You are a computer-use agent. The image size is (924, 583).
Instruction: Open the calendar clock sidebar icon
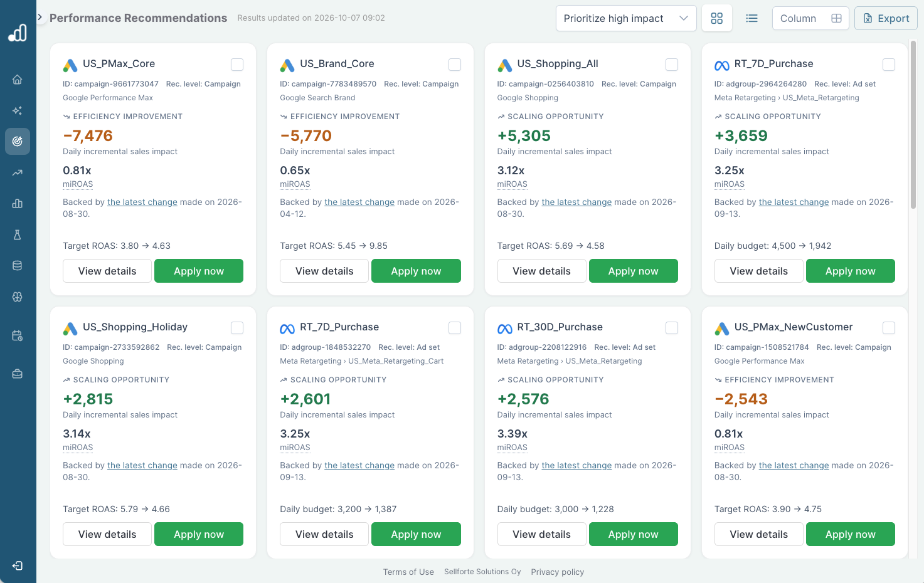(x=18, y=336)
